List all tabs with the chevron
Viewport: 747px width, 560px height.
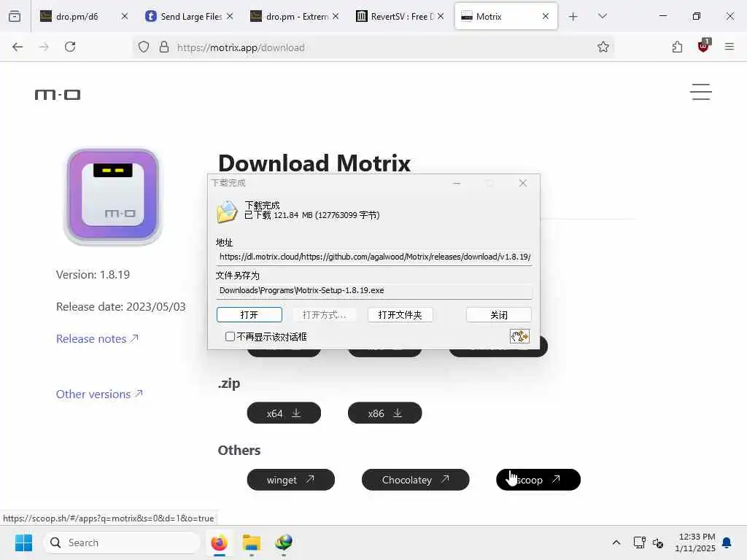click(x=603, y=16)
